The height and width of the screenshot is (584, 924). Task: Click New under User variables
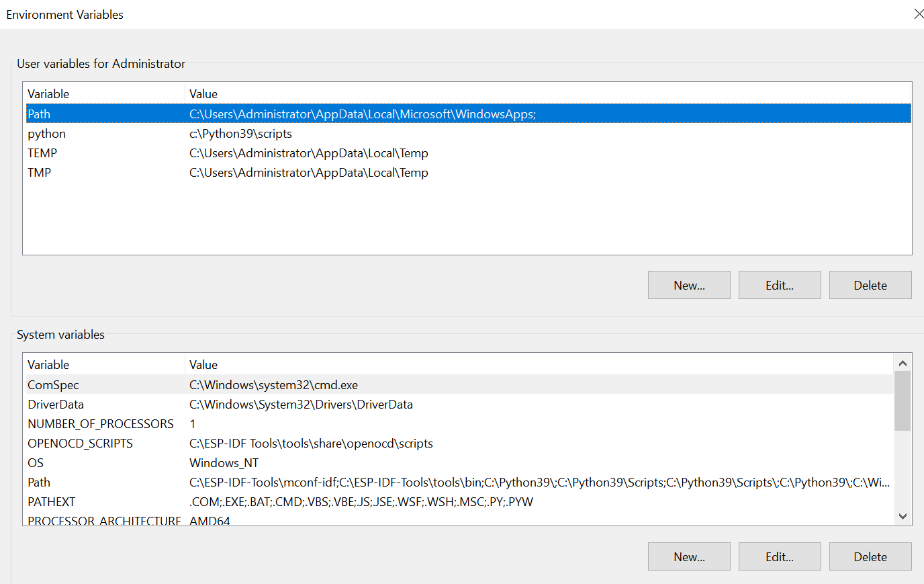[688, 285]
